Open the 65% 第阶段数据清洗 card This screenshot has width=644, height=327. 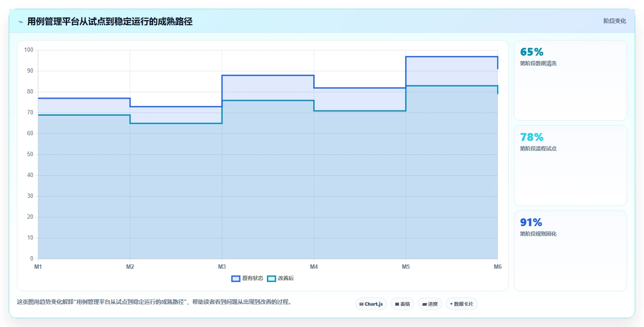point(570,80)
